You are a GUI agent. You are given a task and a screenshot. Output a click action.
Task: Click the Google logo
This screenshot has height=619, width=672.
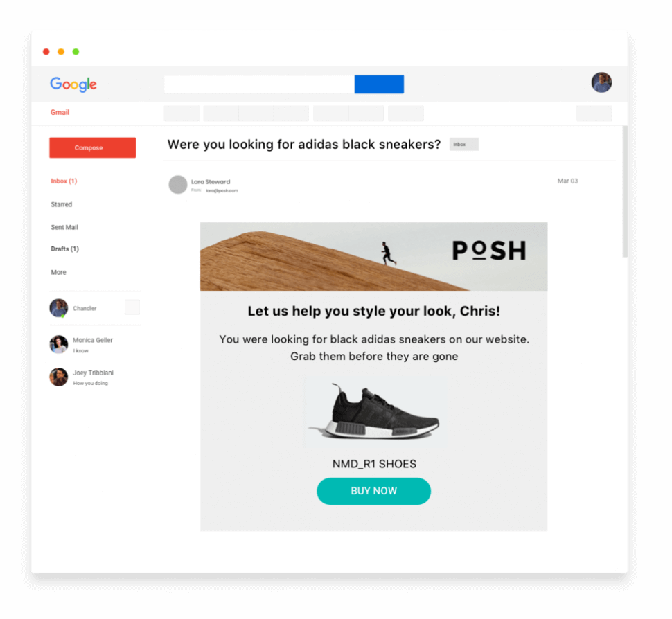coord(73,84)
